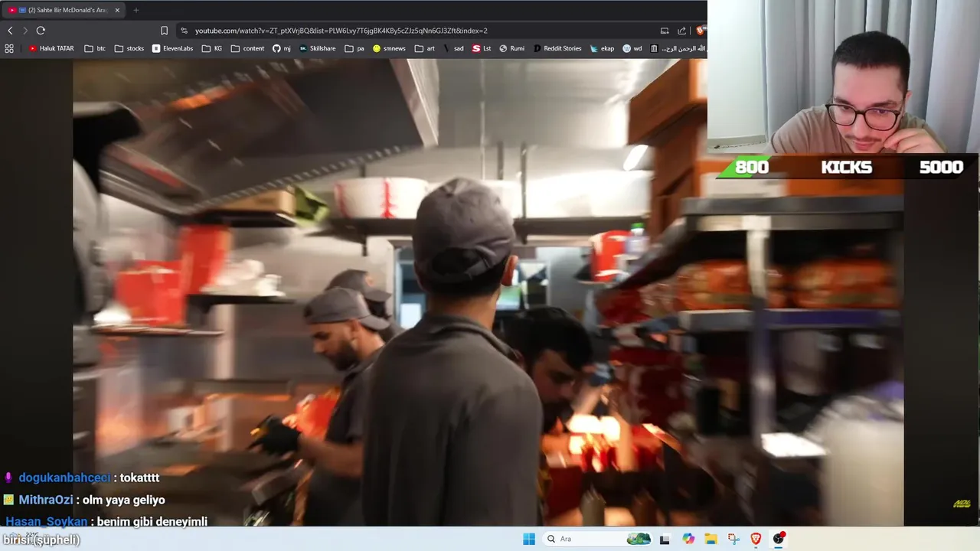980x551 pixels.
Task: Open the ElevenLabs bookmark
Action: tap(172, 48)
